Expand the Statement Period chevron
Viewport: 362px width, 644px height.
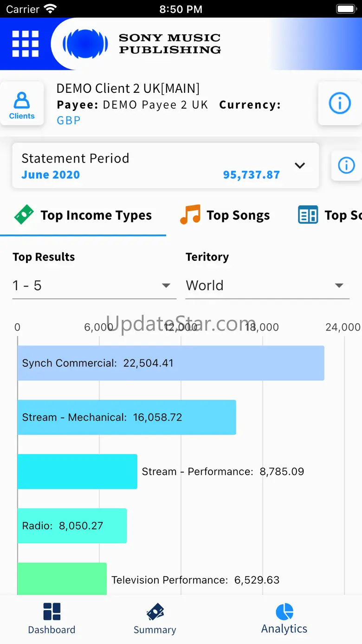[300, 166]
